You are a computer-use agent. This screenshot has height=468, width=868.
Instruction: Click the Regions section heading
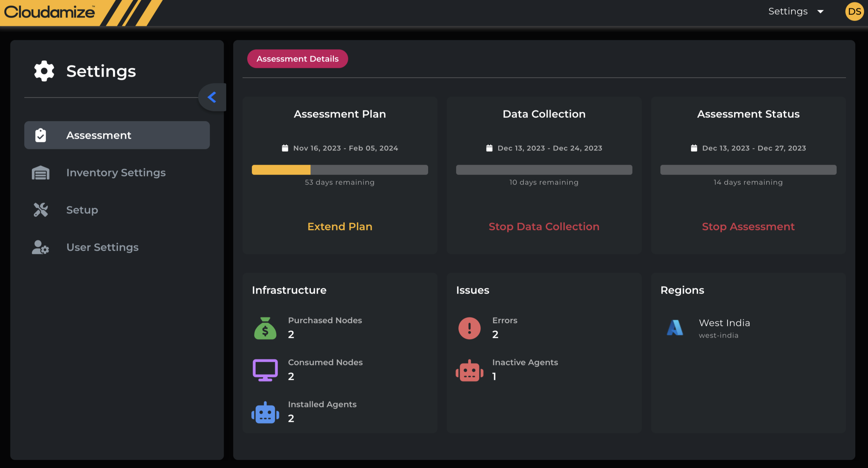pyautogui.click(x=682, y=290)
